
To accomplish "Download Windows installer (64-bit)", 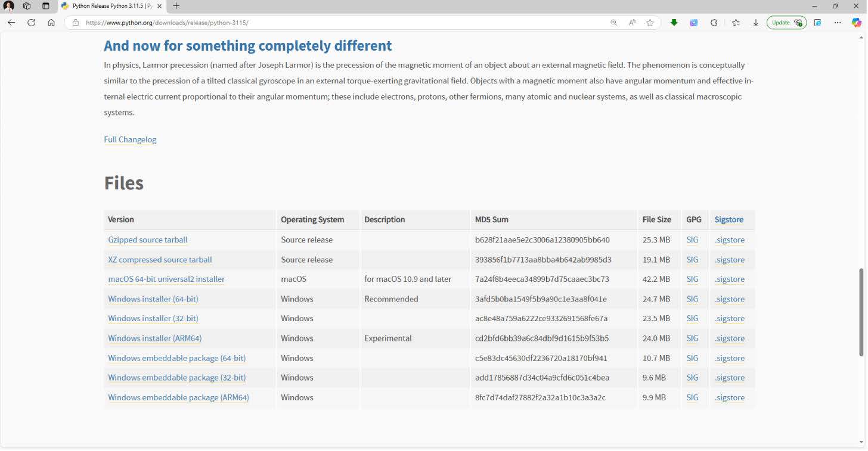I will 153,299.
